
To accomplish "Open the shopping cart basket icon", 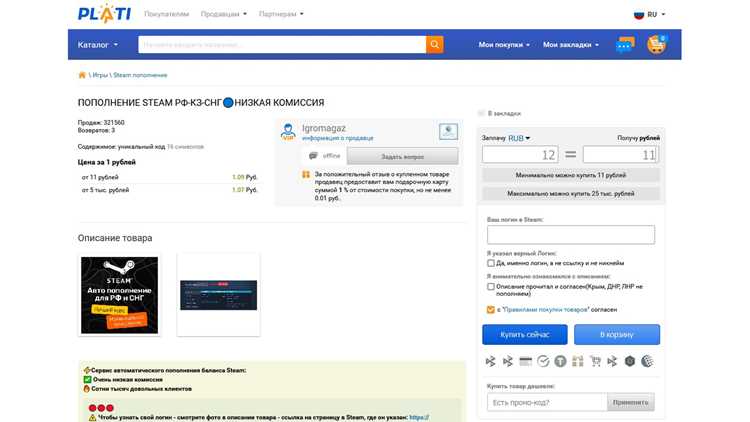I will coord(656,44).
